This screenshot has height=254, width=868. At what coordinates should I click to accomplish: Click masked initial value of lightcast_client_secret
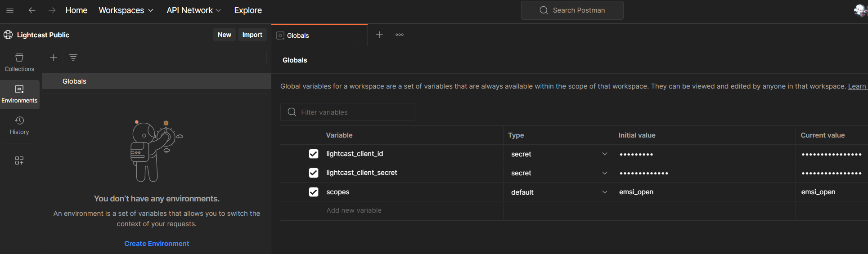[644, 173]
